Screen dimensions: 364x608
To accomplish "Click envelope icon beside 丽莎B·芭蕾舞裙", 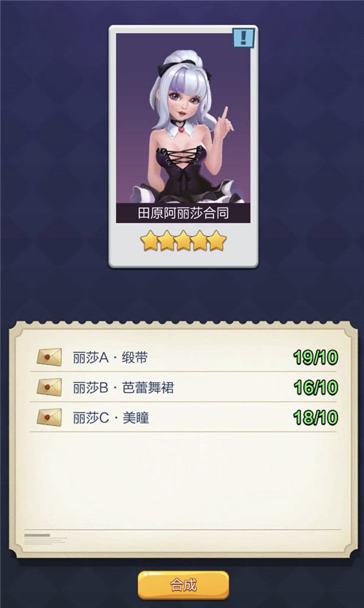I will tap(49, 387).
